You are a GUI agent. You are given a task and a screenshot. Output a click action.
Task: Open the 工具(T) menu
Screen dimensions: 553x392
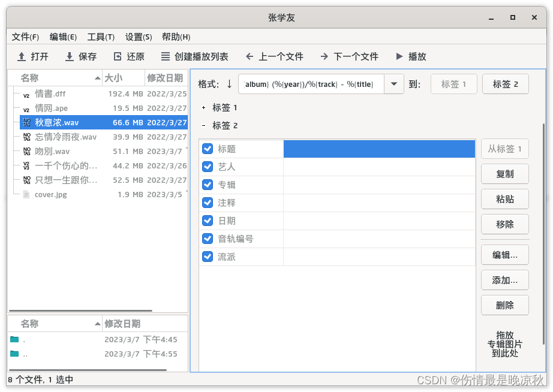point(101,37)
